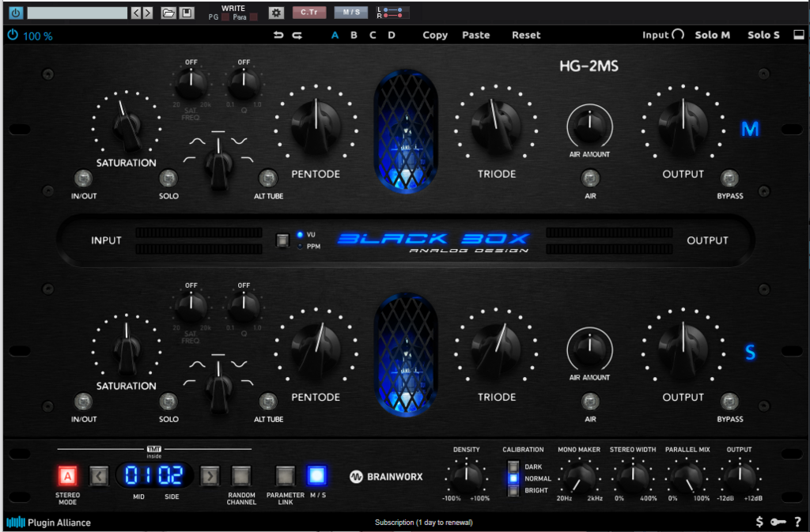Click the M / S host bar button
Viewport: 810px width, 532px height.
click(351, 13)
